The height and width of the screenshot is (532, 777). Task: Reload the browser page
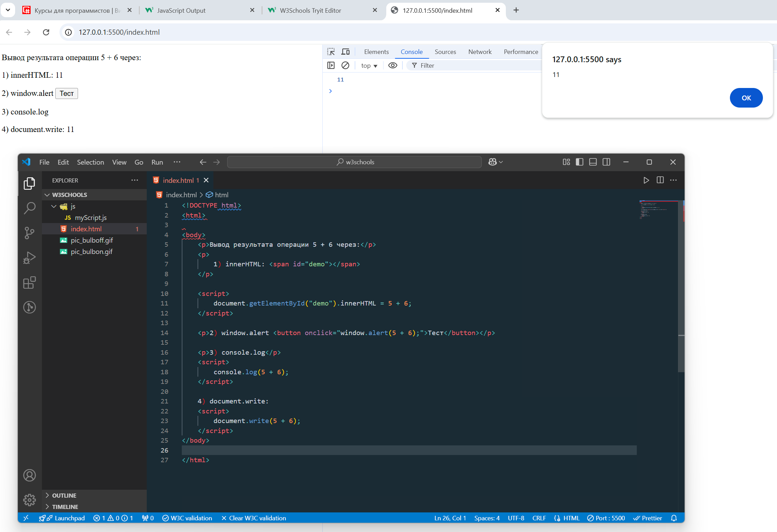click(x=46, y=32)
